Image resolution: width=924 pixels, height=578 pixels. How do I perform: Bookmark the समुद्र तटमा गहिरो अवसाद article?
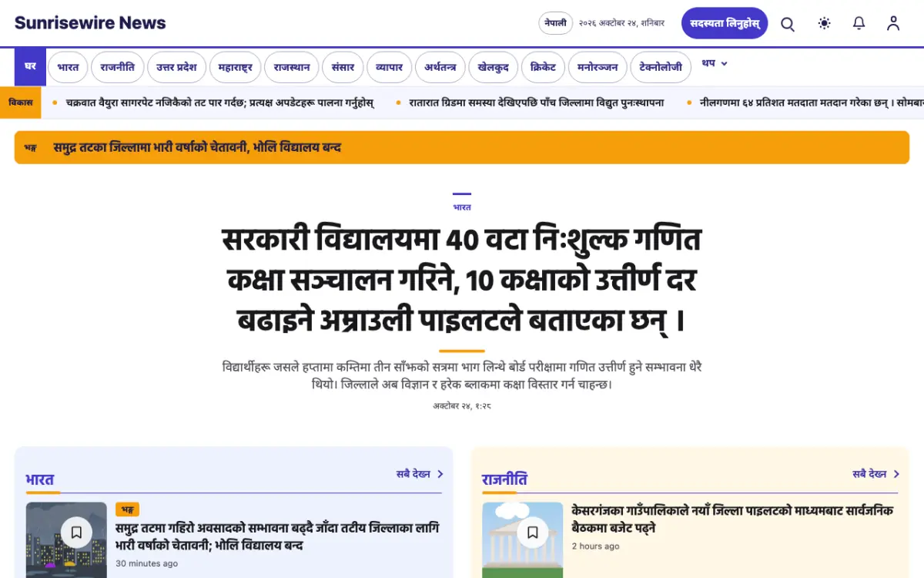(76, 533)
